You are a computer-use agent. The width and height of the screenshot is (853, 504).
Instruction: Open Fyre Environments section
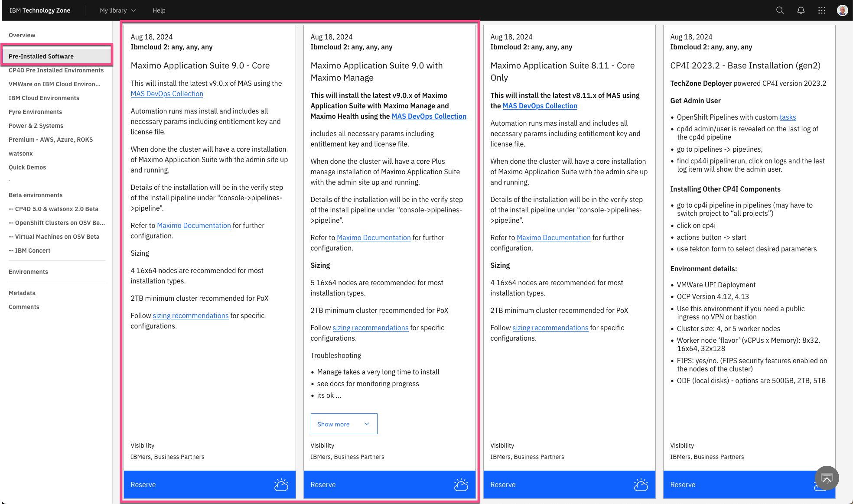pos(36,112)
